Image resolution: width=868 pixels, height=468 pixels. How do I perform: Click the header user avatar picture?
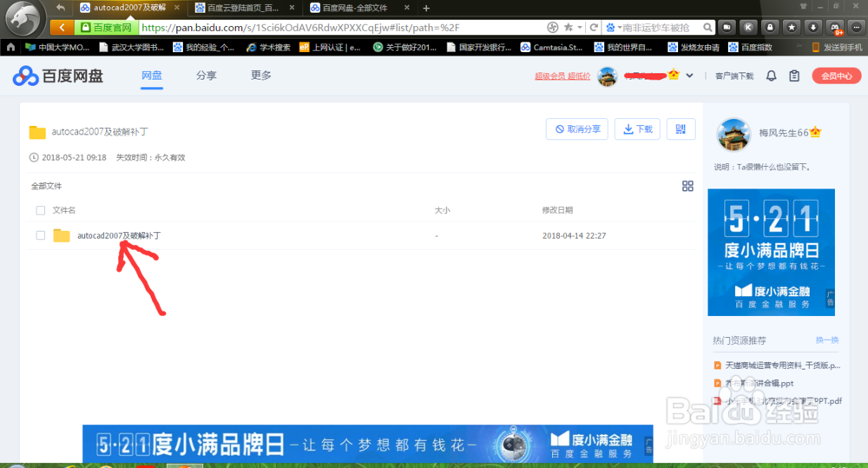tap(608, 76)
